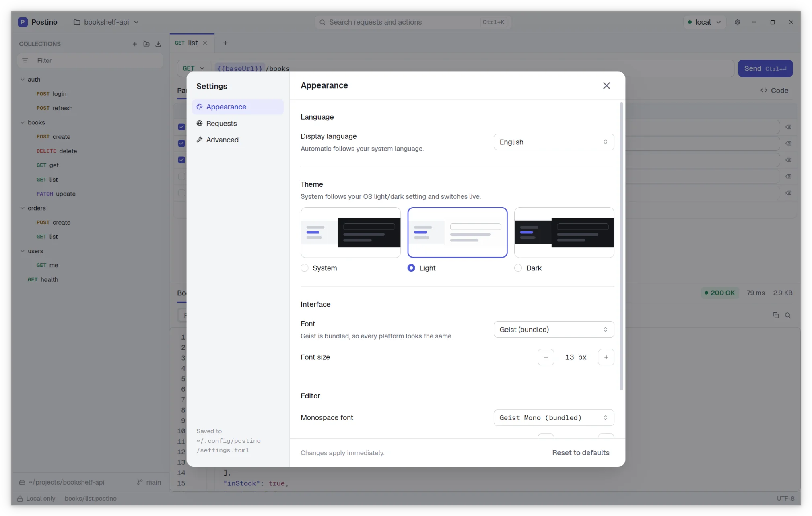Open the Font dropdown showing Geist (bundled)
The height and width of the screenshot is (516, 812).
(x=554, y=330)
